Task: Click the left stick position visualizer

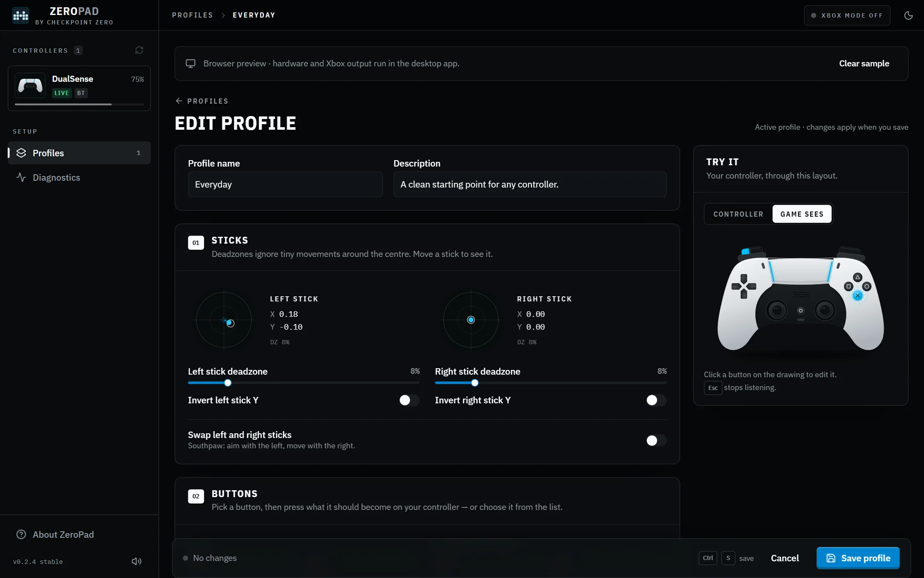Action: (x=224, y=320)
